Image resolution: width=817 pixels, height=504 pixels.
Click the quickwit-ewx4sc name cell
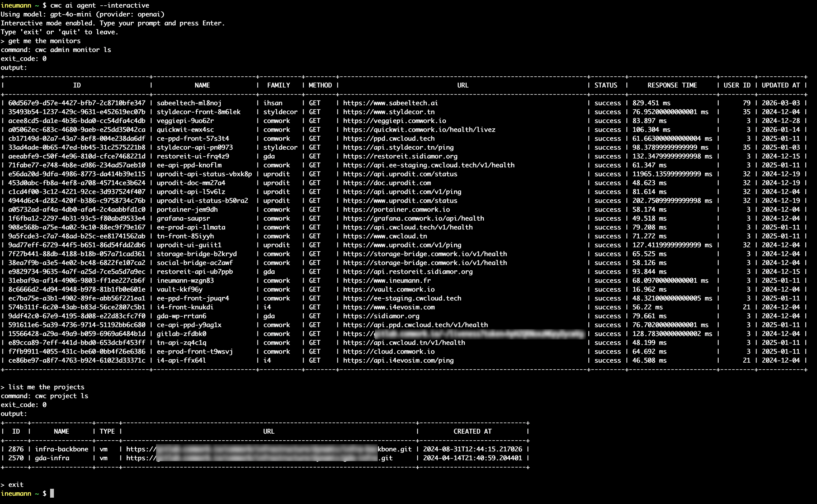click(185, 130)
